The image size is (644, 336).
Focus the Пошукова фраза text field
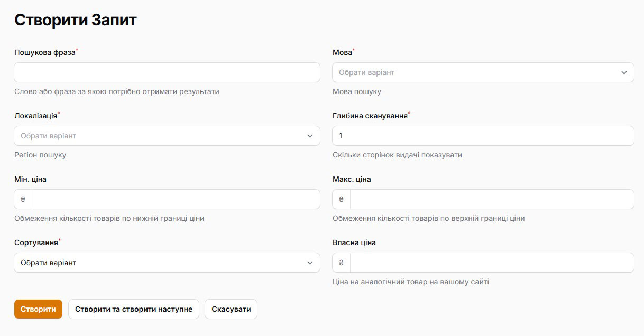[x=167, y=72]
